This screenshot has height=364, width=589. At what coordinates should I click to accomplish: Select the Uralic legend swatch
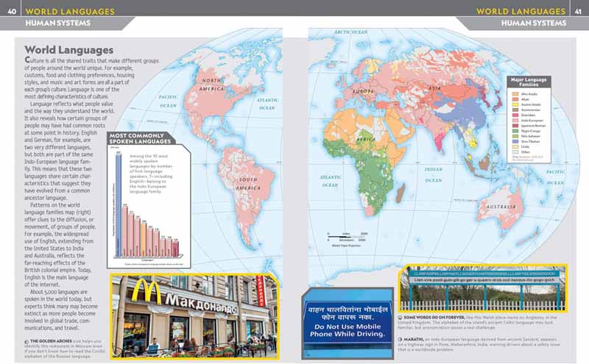[515, 147]
